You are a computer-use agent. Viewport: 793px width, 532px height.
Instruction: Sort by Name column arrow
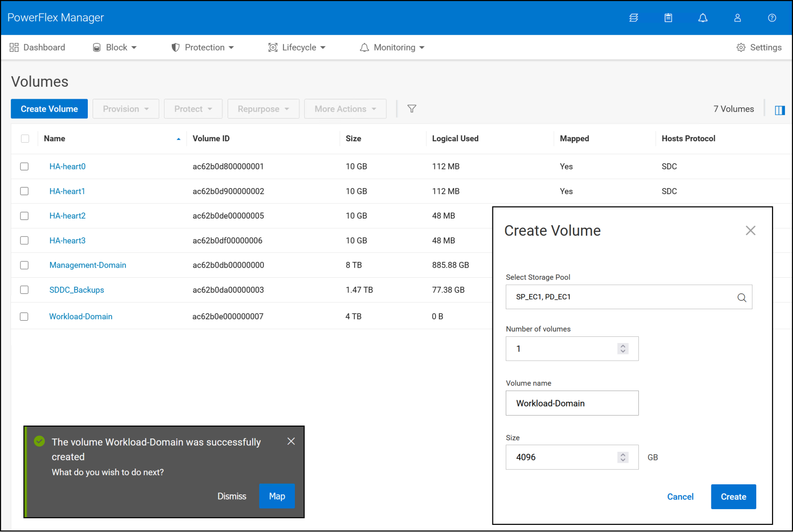coord(178,139)
